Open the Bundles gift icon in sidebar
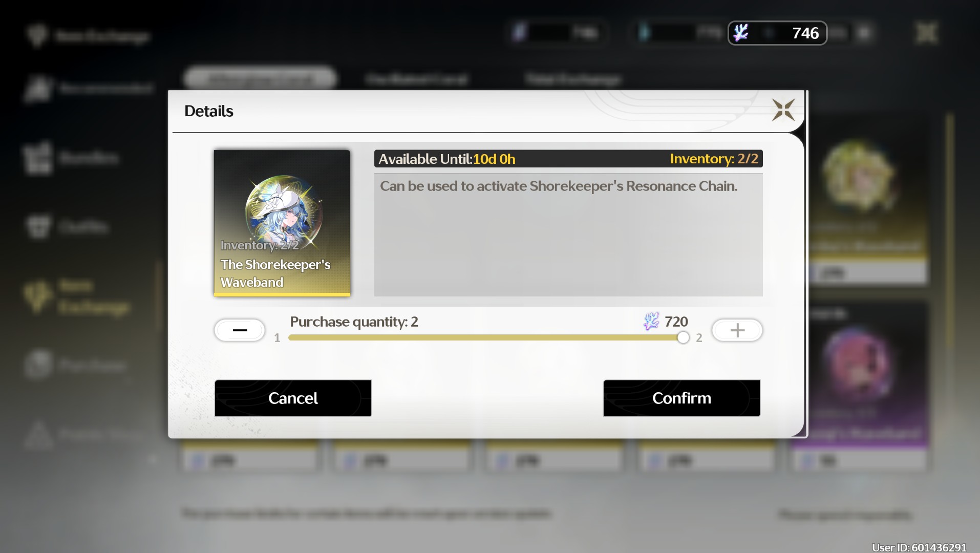980x553 pixels. coord(38,158)
